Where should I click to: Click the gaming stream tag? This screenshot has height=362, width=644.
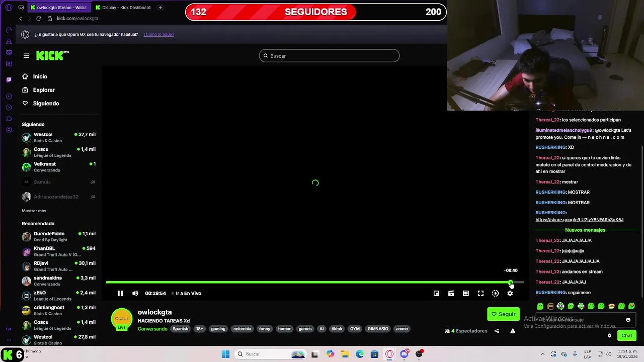(x=218, y=329)
